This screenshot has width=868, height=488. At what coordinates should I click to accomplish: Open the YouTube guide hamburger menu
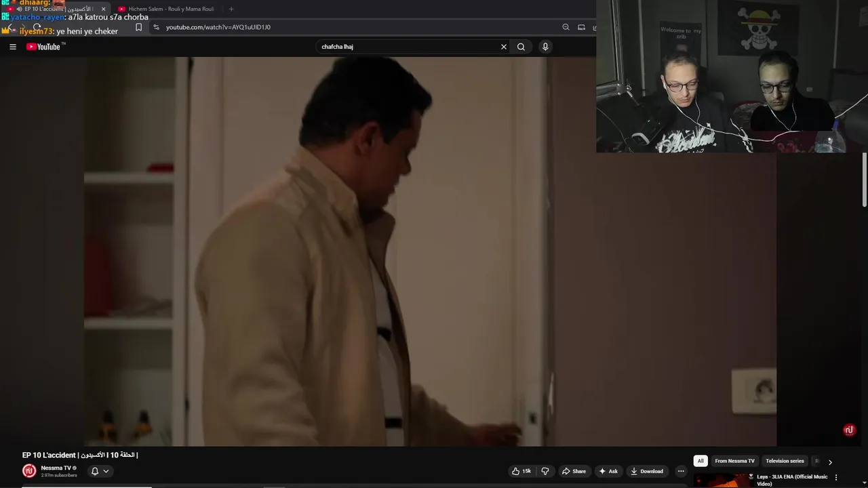tap(13, 47)
